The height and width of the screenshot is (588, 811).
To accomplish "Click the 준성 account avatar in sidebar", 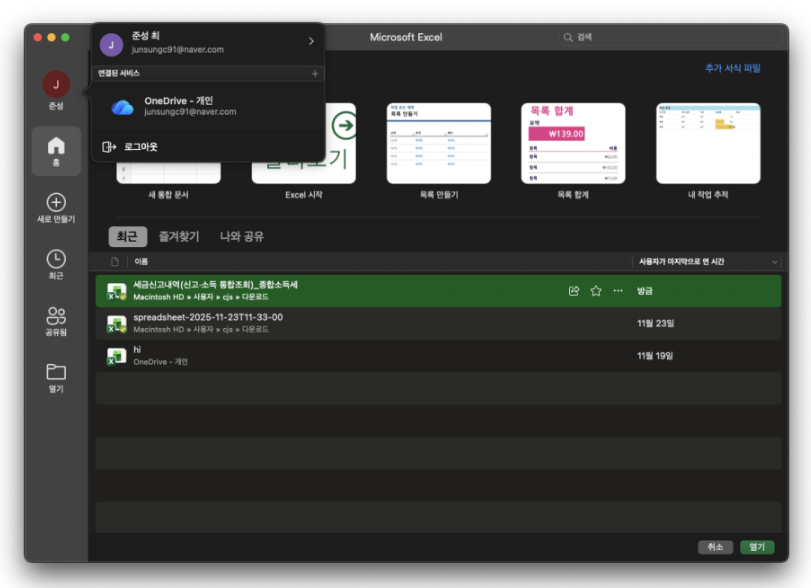I will (x=56, y=84).
